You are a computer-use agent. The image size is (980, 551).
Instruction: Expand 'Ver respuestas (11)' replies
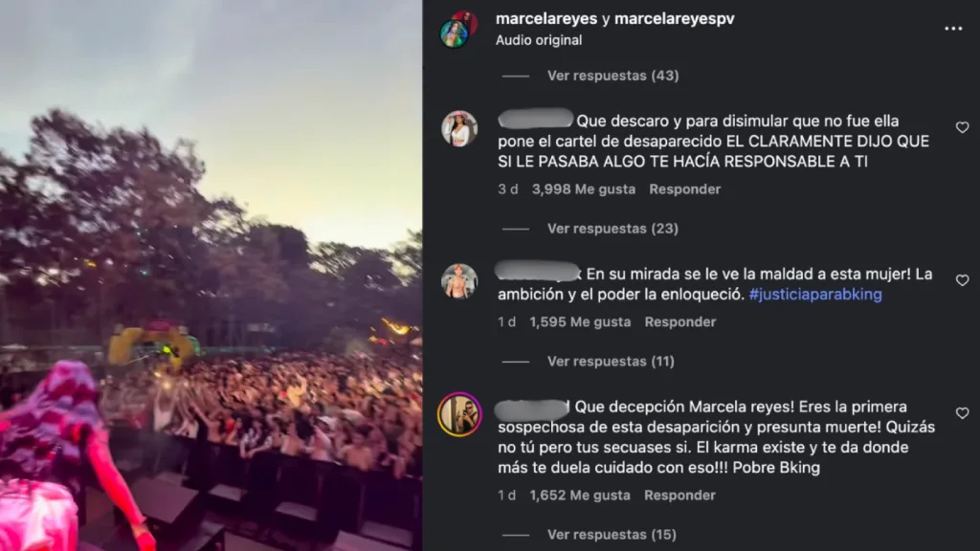tap(611, 361)
